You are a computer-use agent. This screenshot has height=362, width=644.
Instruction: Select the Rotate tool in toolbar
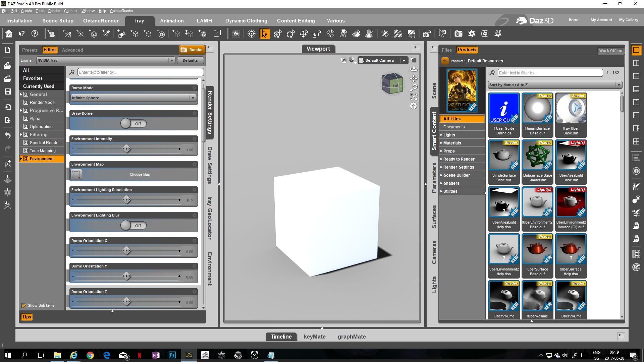(290, 34)
